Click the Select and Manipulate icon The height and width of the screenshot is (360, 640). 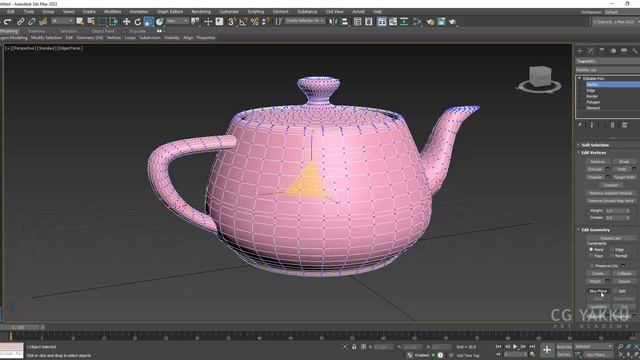click(208, 22)
